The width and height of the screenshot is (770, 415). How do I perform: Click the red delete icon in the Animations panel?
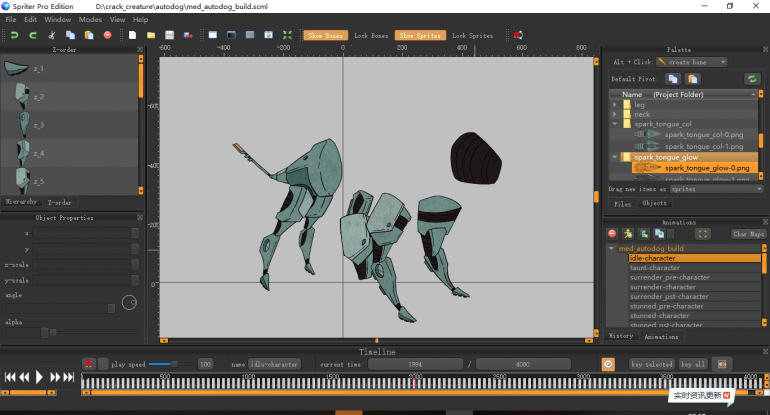tap(612, 233)
